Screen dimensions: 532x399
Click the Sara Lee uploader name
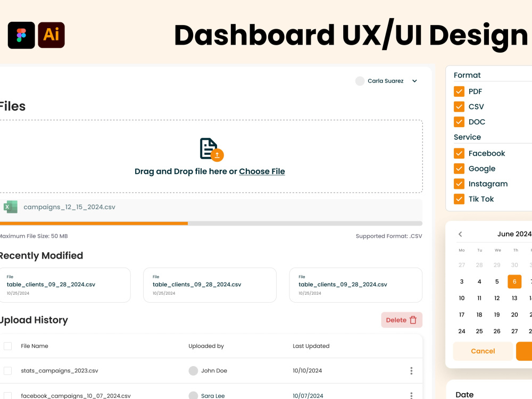tap(213, 396)
